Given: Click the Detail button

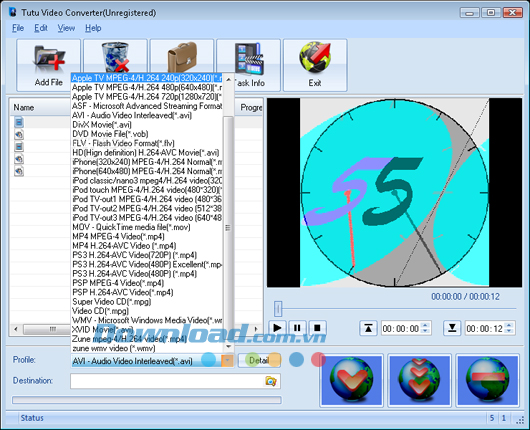Looking at the screenshot, I should (259, 361).
